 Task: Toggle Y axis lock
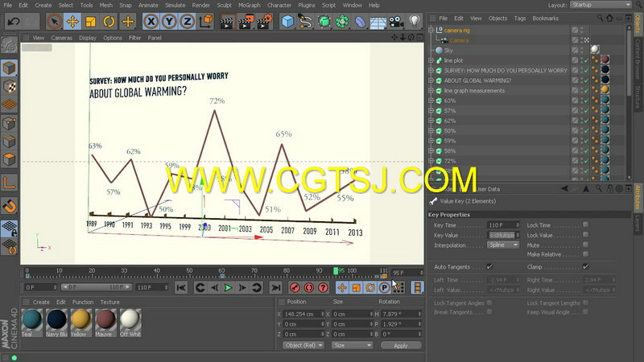pos(169,21)
